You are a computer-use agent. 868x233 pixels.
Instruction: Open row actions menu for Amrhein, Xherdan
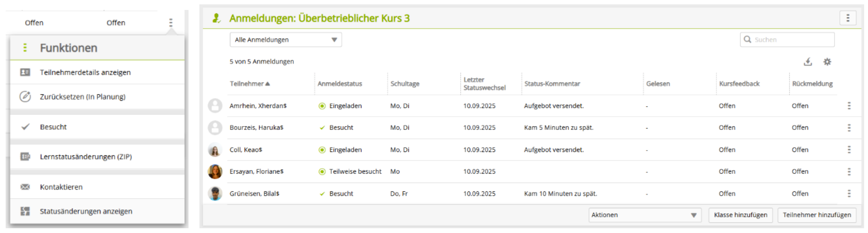[x=849, y=106]
